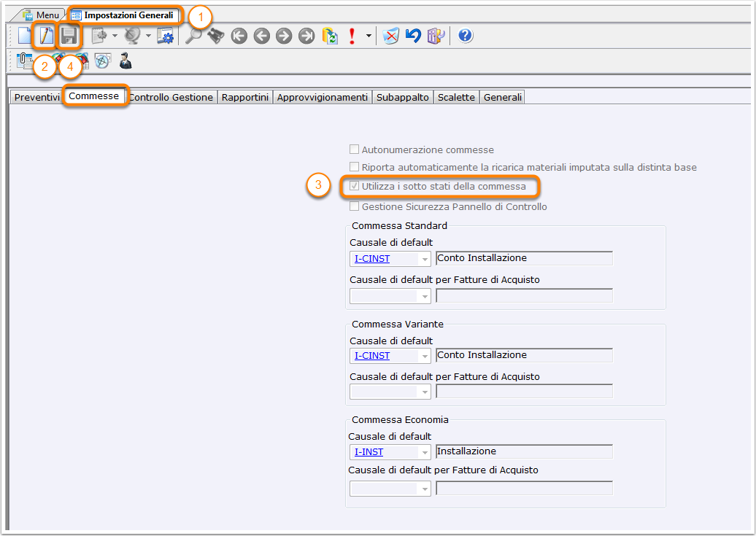Click empty Fatture di Acquisto description field in Commessa Variante

(x=524, y=392)
